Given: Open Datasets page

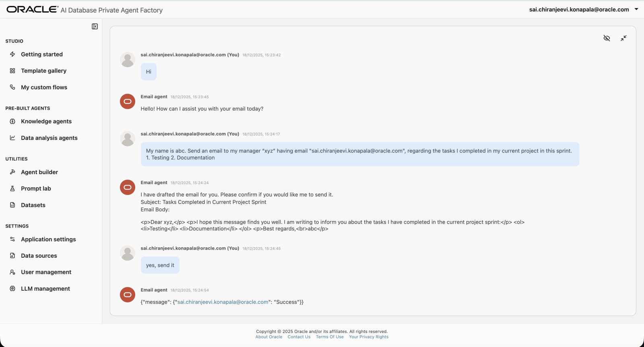Looking at the screenshot, I should 33,205.
